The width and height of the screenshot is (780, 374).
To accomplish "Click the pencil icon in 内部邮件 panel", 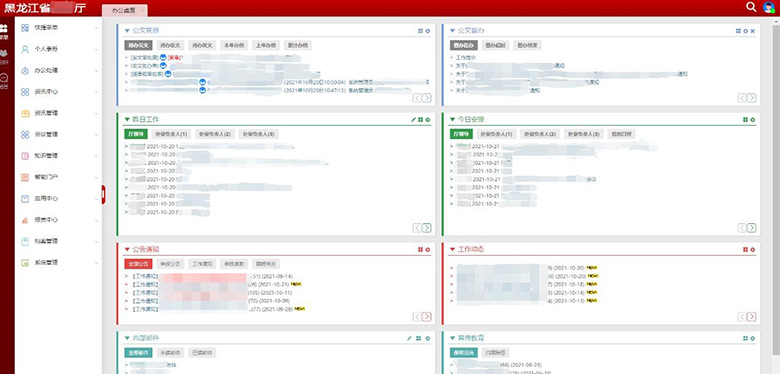I will [x=409, y=338].
